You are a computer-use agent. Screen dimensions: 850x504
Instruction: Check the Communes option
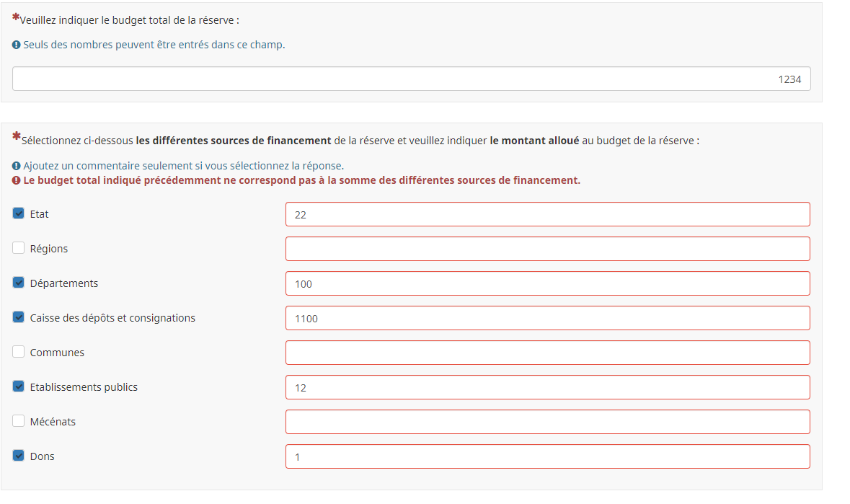pyautogui.click(x=19, y=353)
